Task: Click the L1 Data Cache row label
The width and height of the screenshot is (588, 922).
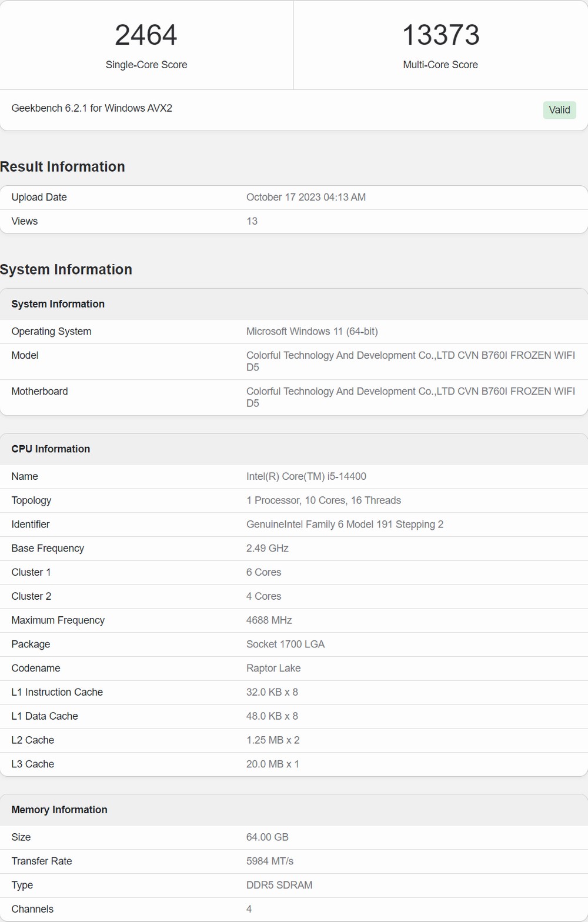Action: [x=45, y=716]
